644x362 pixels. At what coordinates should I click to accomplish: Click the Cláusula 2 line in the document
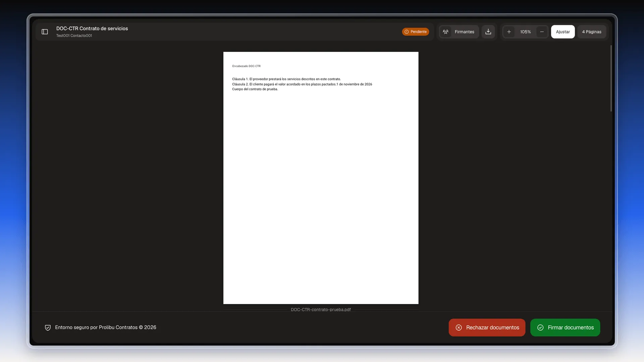(302, 84)
